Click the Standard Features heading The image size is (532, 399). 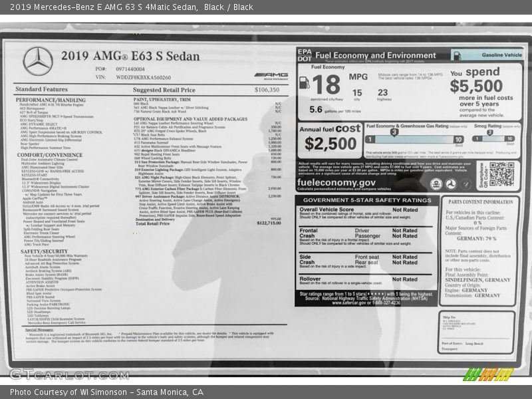tap(41, 89)
